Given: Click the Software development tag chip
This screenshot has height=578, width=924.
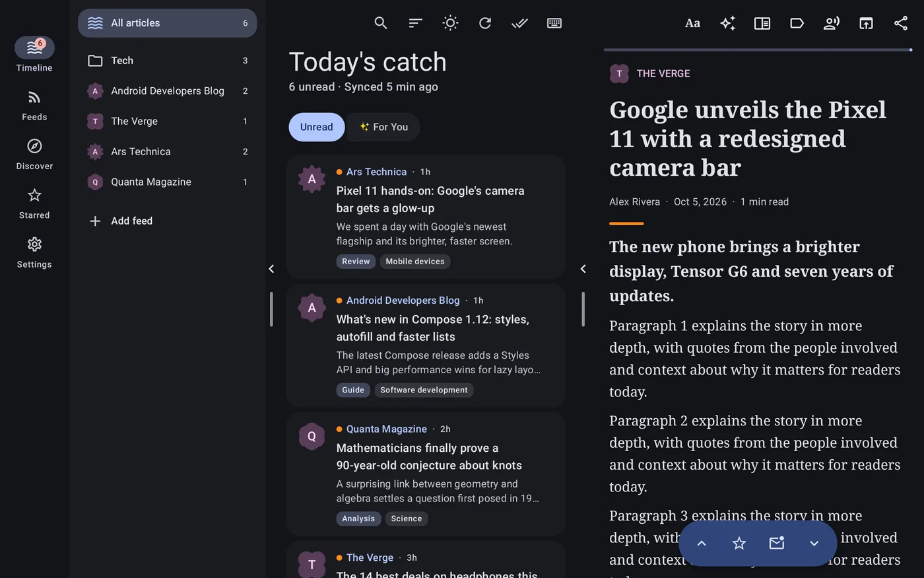Looking at the screenshot, I should click(x=424, y=390).
